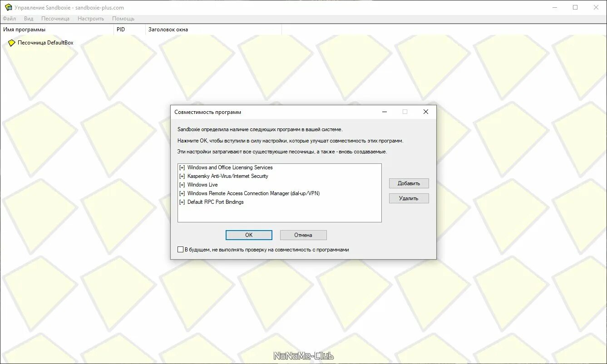Select Kaspersky Anti-Virus/Internet Security text
607x364 pixels.
point(227,176)
